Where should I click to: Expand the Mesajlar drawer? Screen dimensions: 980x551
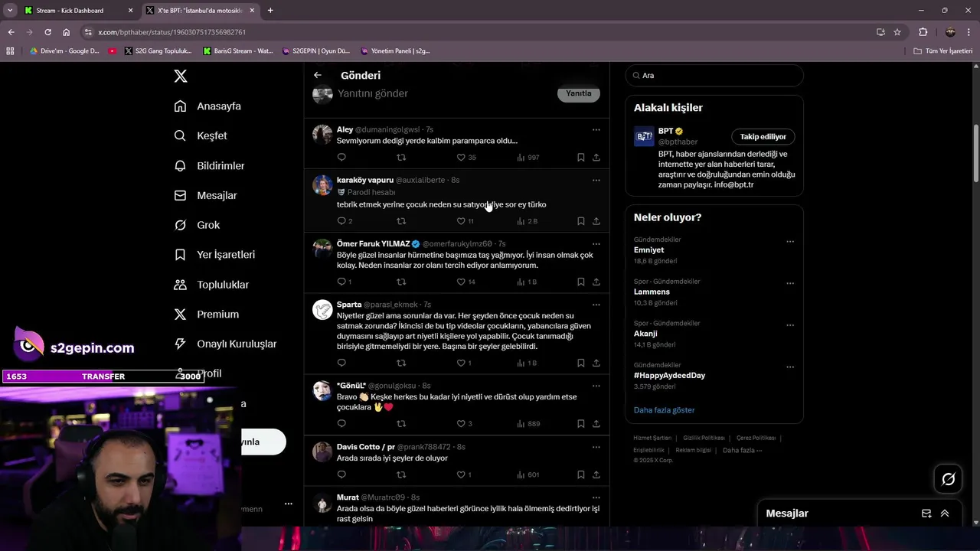click(x=945, y=514)
